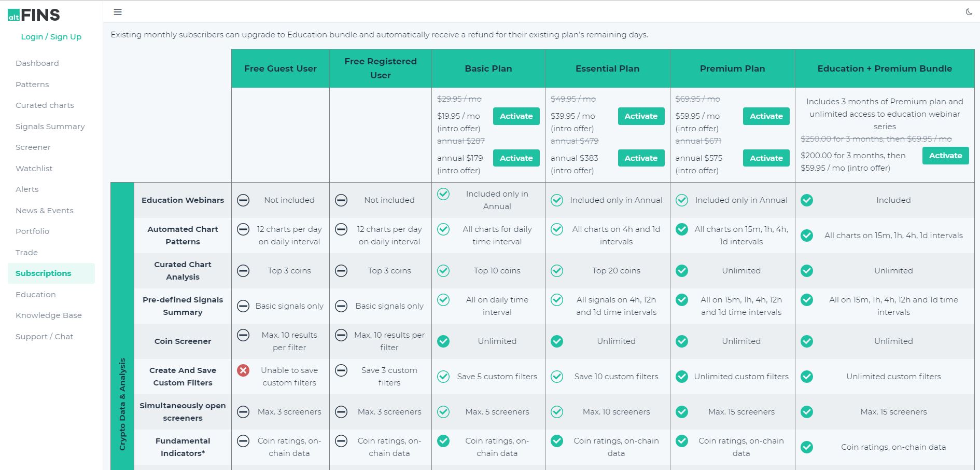Click the Automated Chart Patterns row label
Screen dimensions: 980x470
point(183,236)
